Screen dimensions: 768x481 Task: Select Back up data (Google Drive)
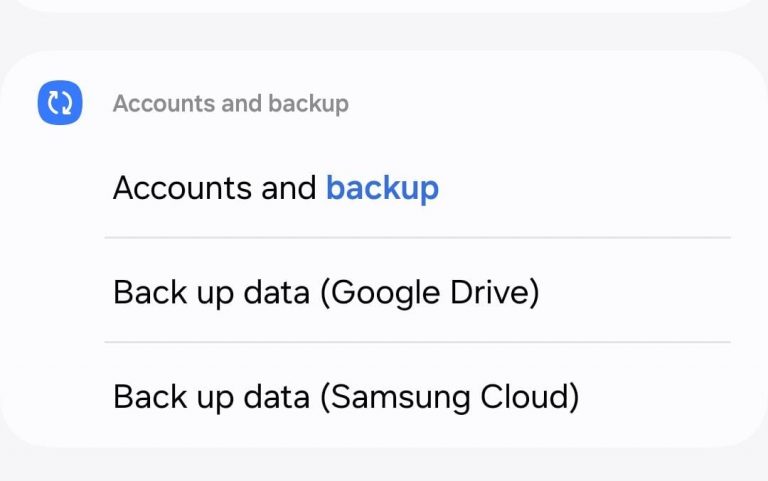[326, 293]
